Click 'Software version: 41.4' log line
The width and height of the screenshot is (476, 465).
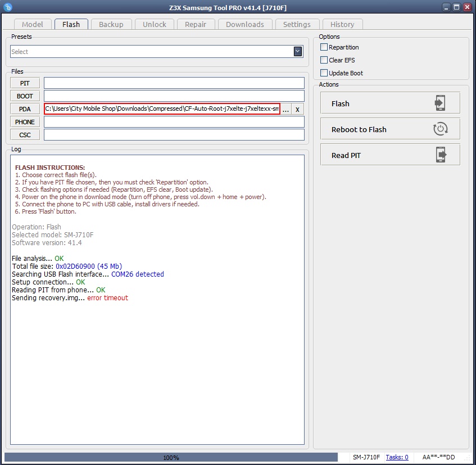47,243
